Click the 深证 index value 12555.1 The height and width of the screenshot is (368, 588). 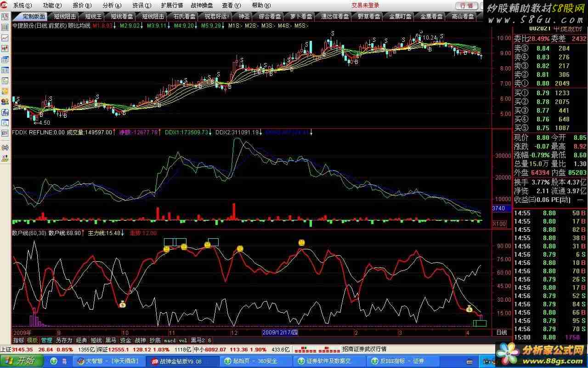click(119, 349)
